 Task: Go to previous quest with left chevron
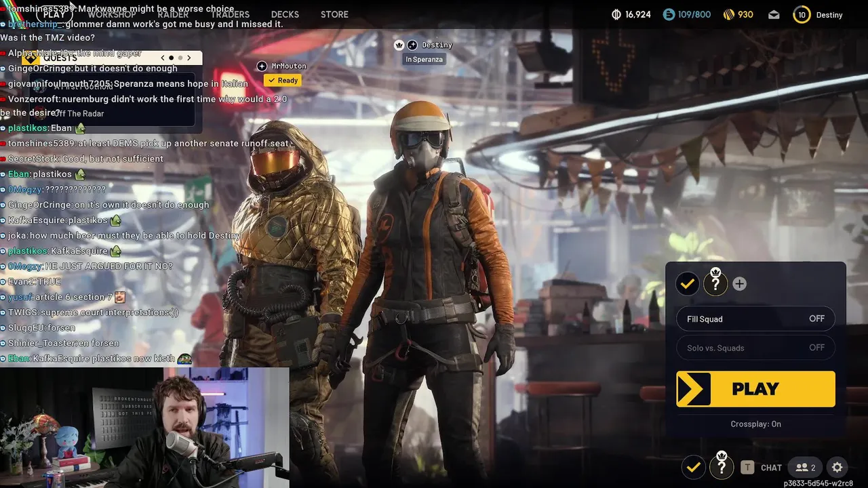163,58
